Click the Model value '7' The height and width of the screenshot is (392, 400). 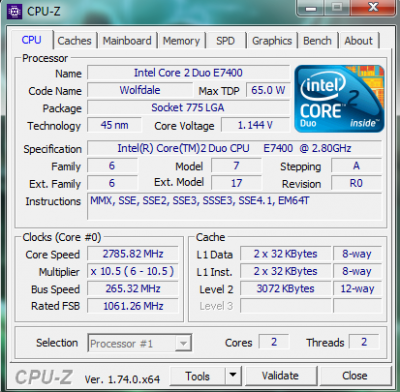(x=236, y=165)
